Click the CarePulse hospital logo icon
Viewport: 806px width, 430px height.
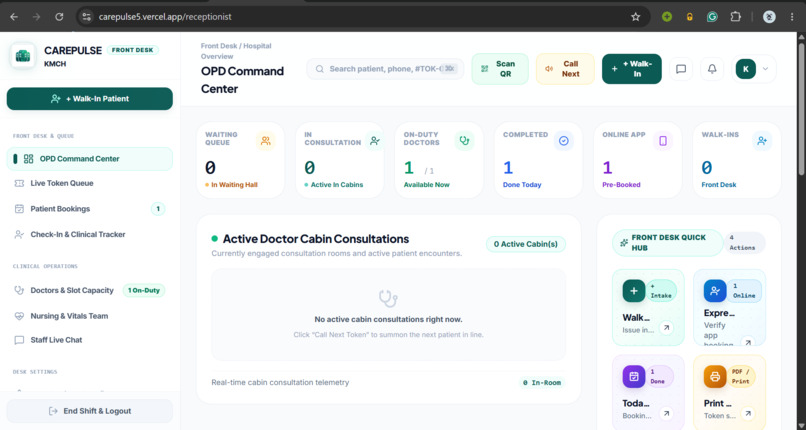tap(23, 56)
